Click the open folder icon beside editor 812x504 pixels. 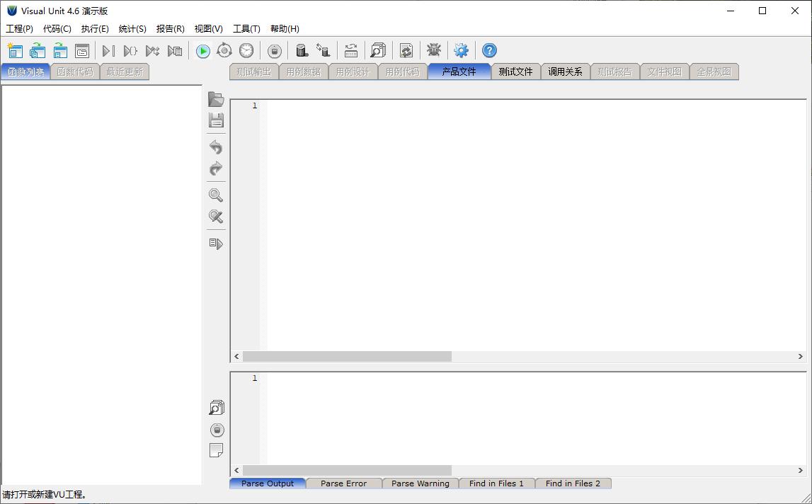point(216,99)
